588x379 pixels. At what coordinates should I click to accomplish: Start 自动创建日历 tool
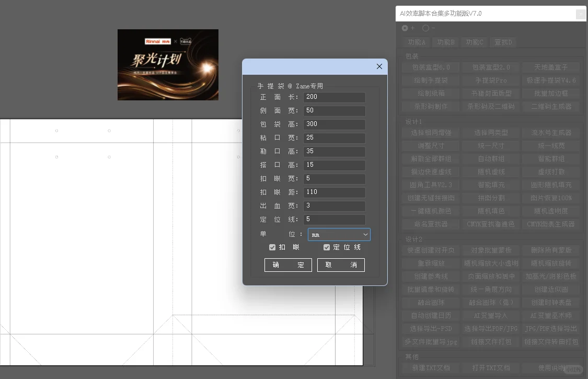click(430, 315)
